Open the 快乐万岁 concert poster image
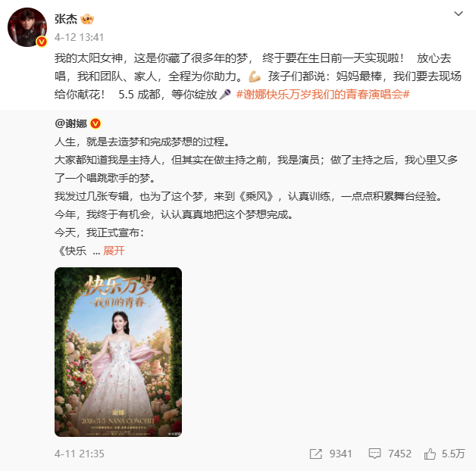Image resolution: width=476 pixels, height=471 pixels. [x=118, y=352]
